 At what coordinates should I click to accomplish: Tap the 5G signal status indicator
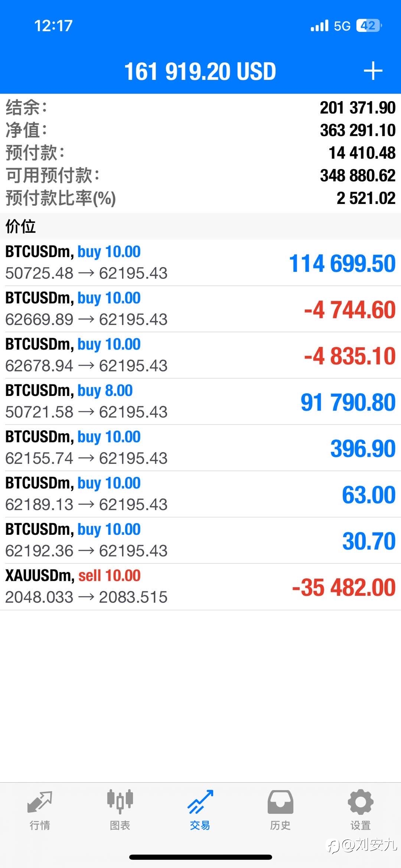[x=342, y=26]
